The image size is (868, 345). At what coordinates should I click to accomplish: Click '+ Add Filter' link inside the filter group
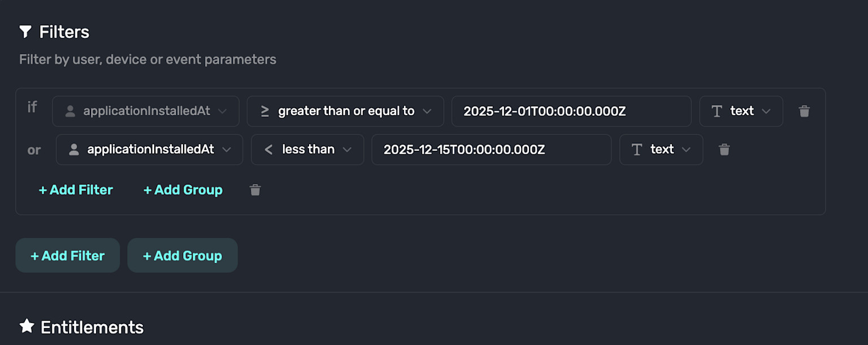coord(76,190)
